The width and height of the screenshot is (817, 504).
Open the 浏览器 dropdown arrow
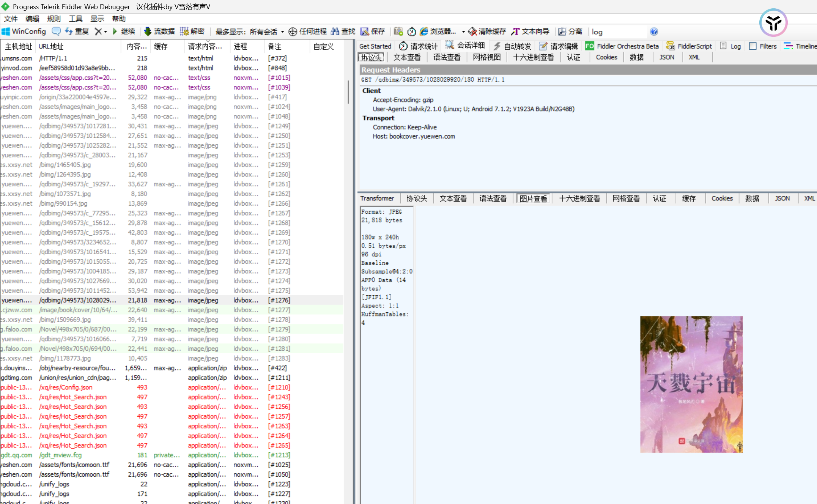pos(463,31)
